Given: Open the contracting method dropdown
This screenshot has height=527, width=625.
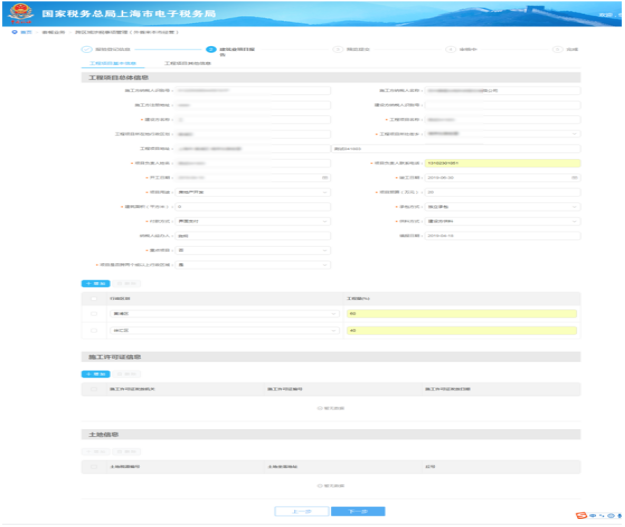Looking at the screenshot, I should pos(502,206).
